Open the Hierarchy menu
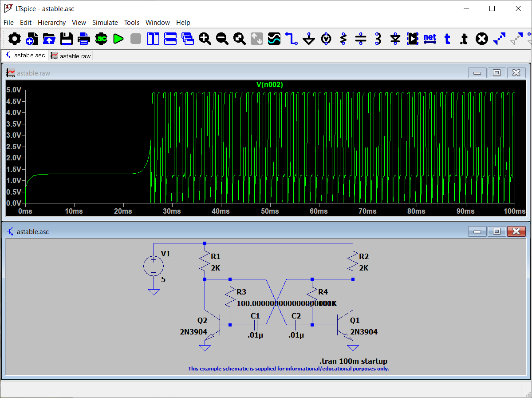The width and height of the screenshot is (532, 398). point(51,23)
